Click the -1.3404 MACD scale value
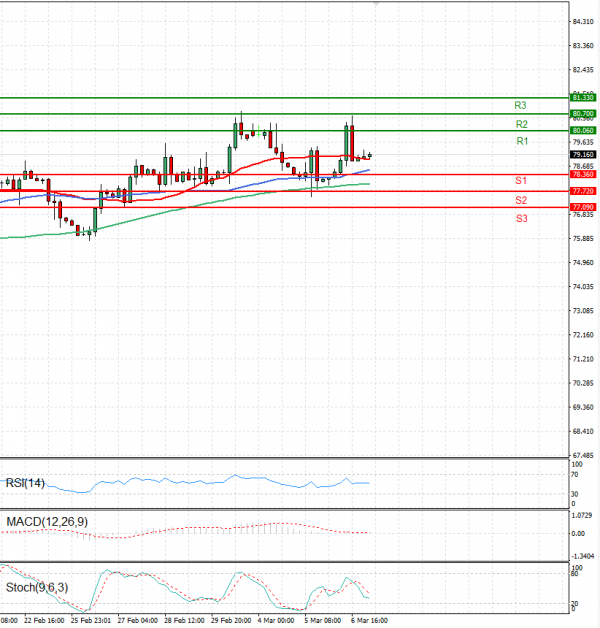Screen dimensions: 600x628 [x=583, y=556]
